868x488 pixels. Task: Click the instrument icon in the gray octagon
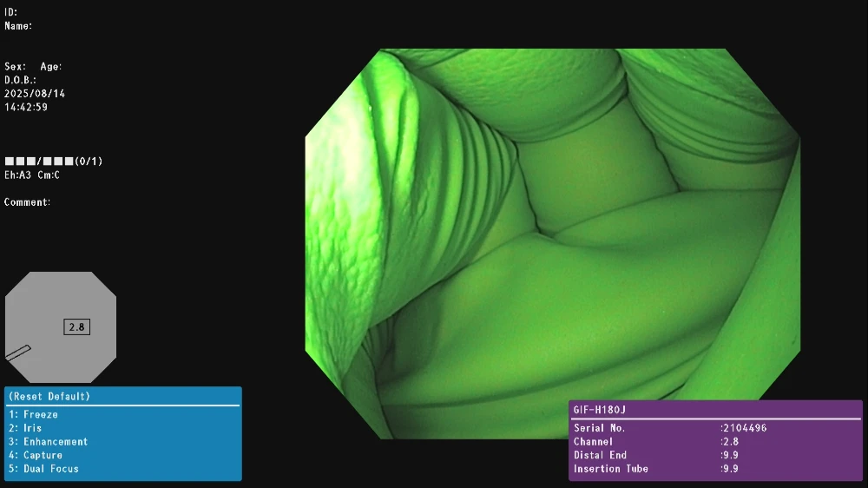(x=17, y=353)
